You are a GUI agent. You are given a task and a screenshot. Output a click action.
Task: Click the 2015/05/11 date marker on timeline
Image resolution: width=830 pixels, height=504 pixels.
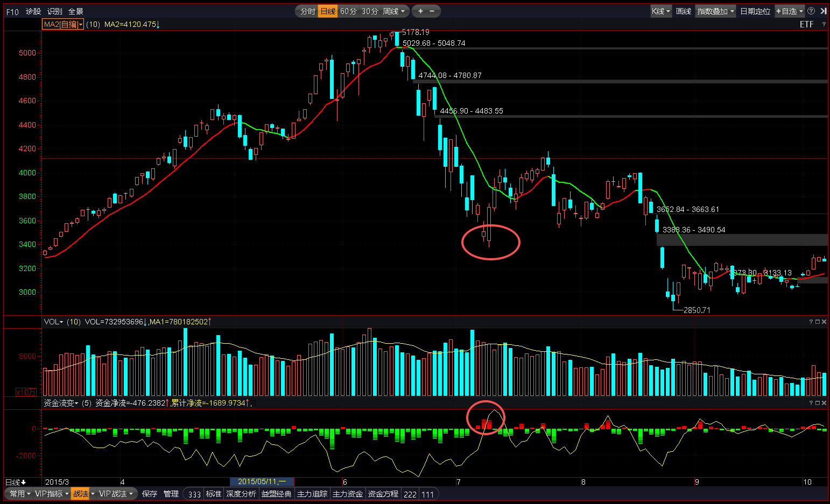pyautogui.click(x=262, y=482)
